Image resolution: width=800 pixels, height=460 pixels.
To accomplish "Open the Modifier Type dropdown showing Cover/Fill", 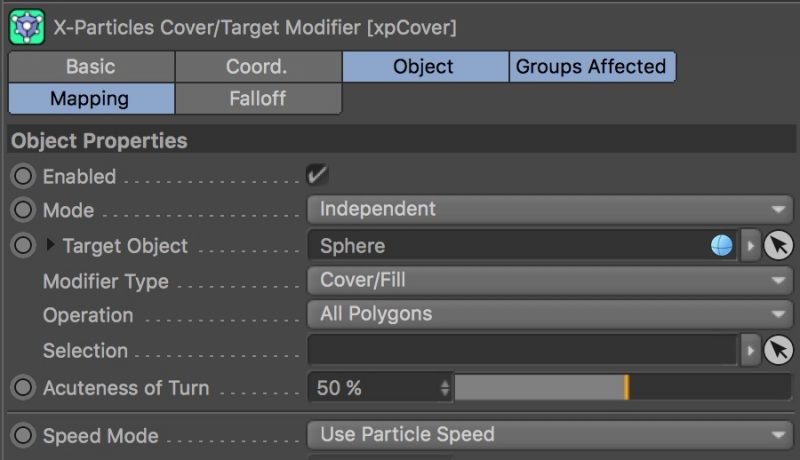I will (x=550, y=280).
